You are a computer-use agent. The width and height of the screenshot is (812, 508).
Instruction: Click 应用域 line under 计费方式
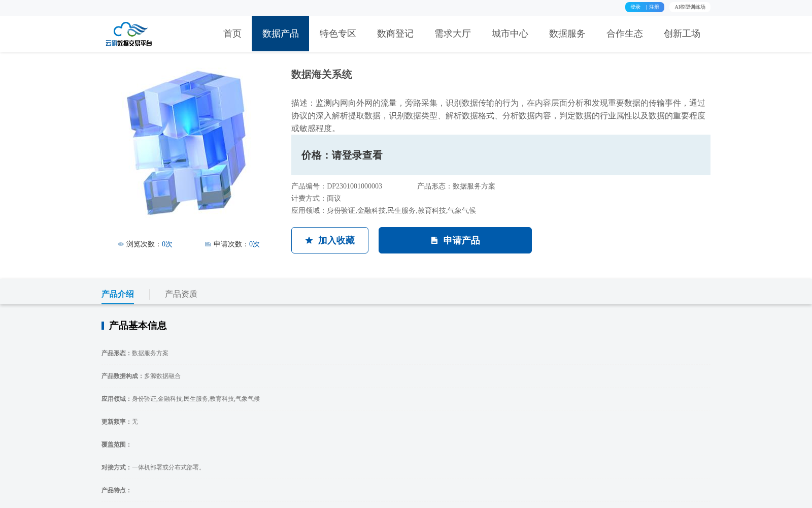[x=384, y=211]
